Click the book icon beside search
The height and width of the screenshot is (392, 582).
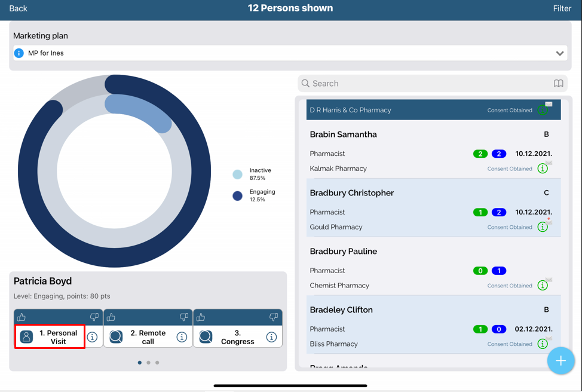(558, 84)
